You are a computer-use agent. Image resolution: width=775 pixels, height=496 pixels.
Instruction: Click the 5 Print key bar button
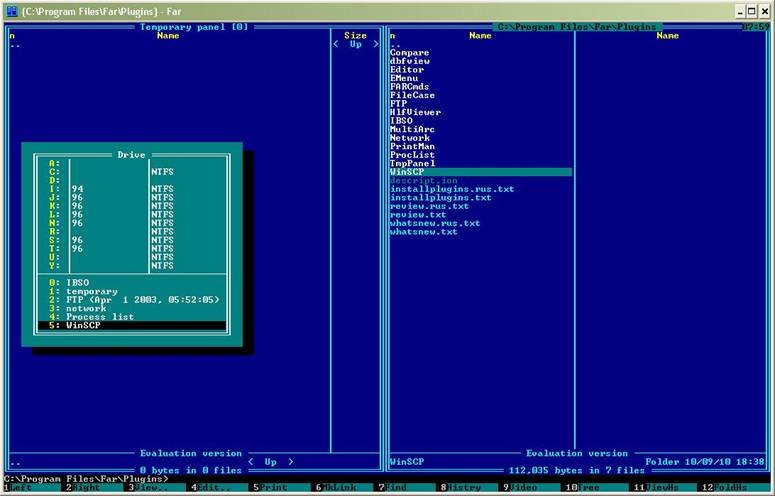click(278, 487)
